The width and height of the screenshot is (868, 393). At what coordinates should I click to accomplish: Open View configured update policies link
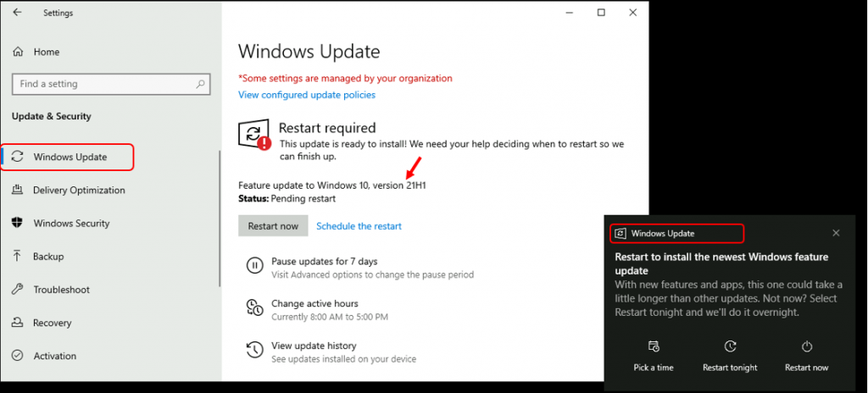coord(307,95)
